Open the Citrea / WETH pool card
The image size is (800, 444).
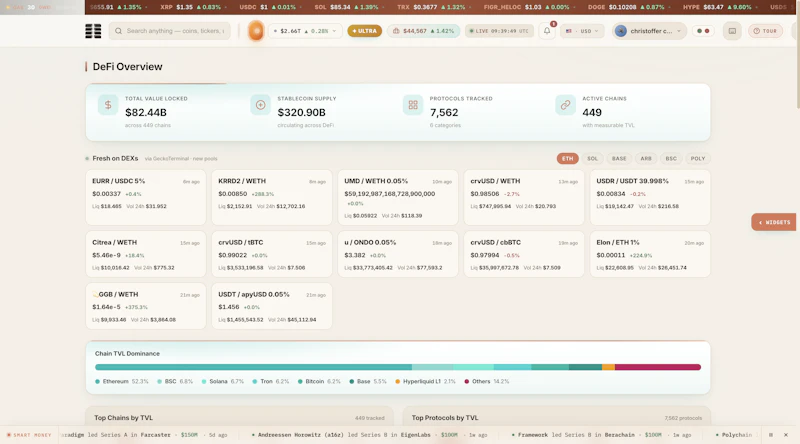point(146,254)
